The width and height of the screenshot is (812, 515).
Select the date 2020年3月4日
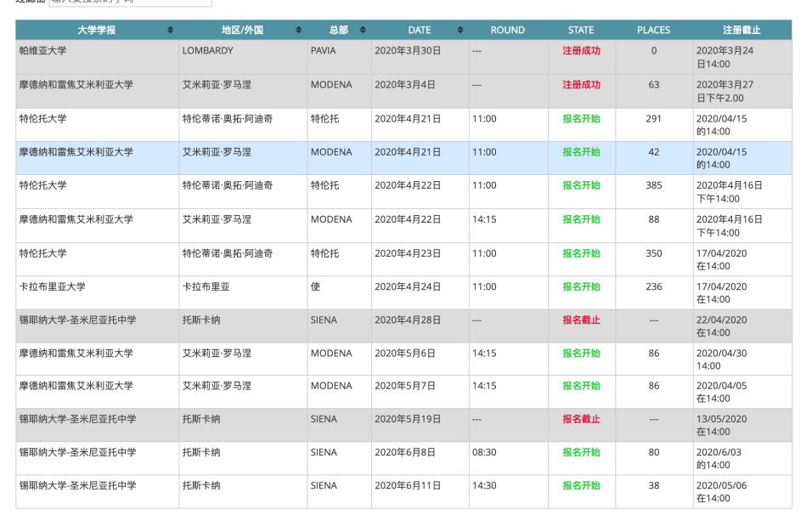(404, 84)
